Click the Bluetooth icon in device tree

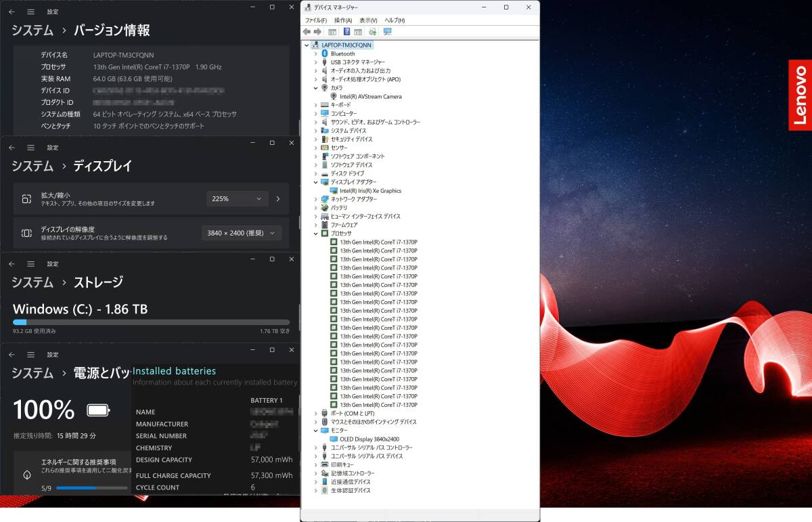click(x=325, y=53)
